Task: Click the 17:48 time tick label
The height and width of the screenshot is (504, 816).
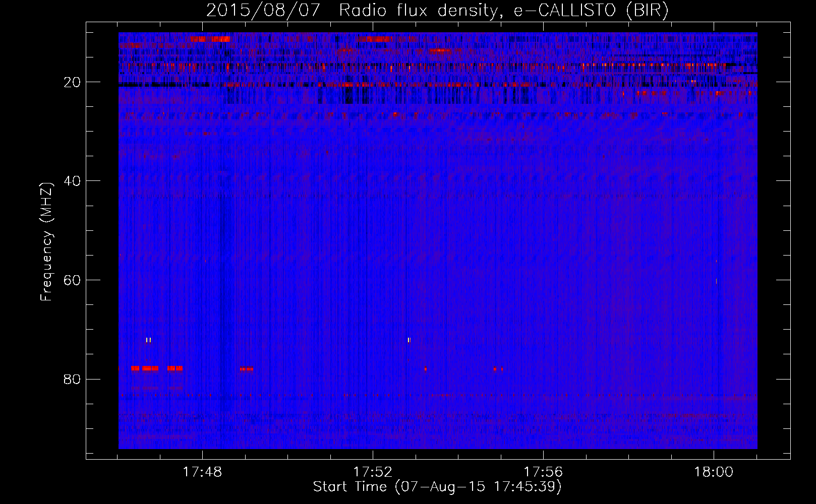Action: [x=202, y=472]
